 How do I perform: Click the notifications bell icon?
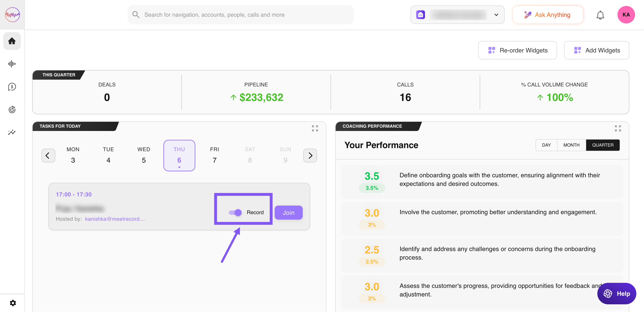[600, 15]
